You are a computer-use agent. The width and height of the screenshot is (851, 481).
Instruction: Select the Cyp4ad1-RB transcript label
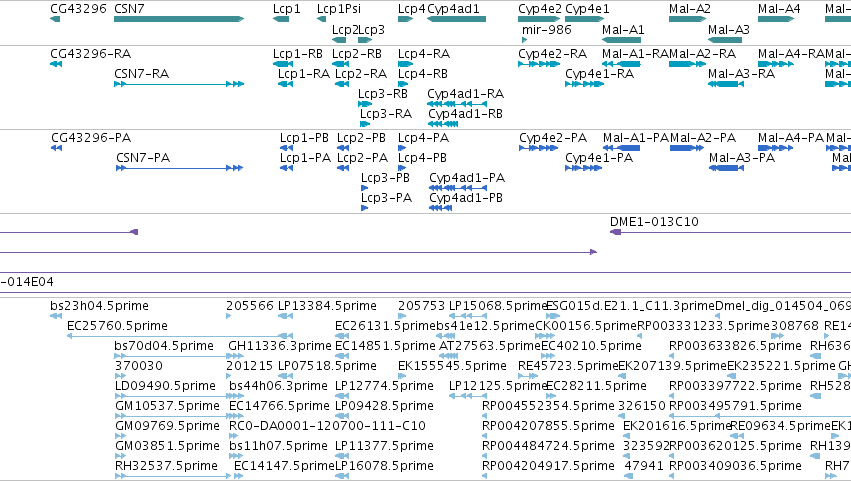(466, 114)
